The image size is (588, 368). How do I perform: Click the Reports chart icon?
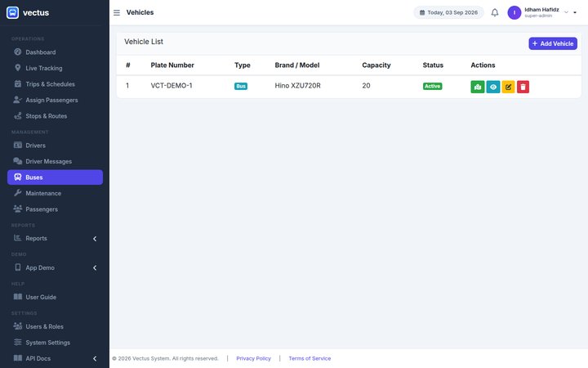click(18, 238)
